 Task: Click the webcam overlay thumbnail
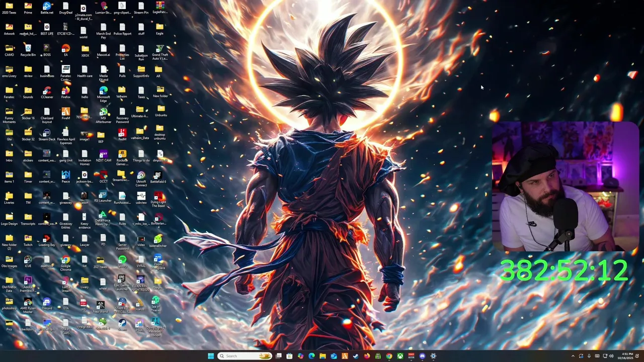click(565, 186)
